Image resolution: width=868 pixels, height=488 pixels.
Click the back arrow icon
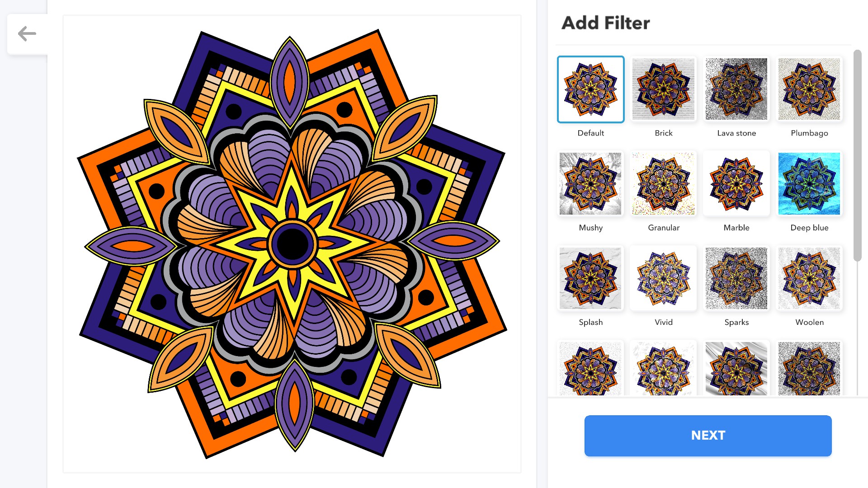[27, 34]
